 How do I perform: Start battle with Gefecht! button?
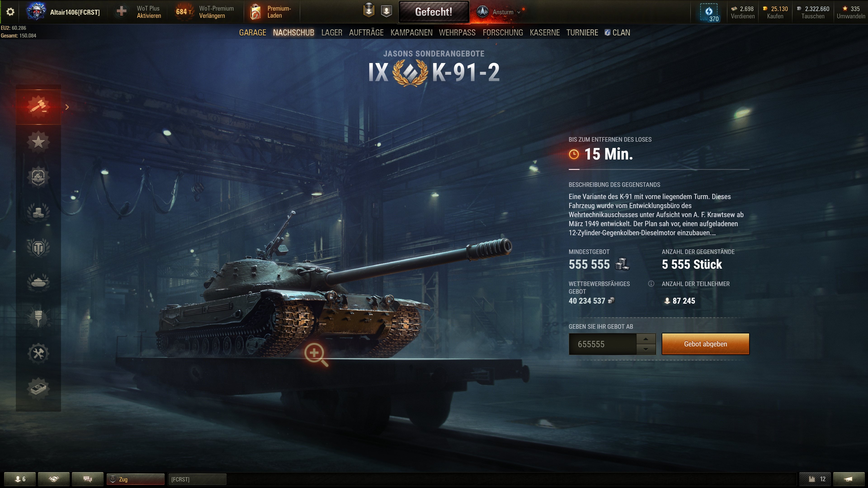tap(434, 12)
